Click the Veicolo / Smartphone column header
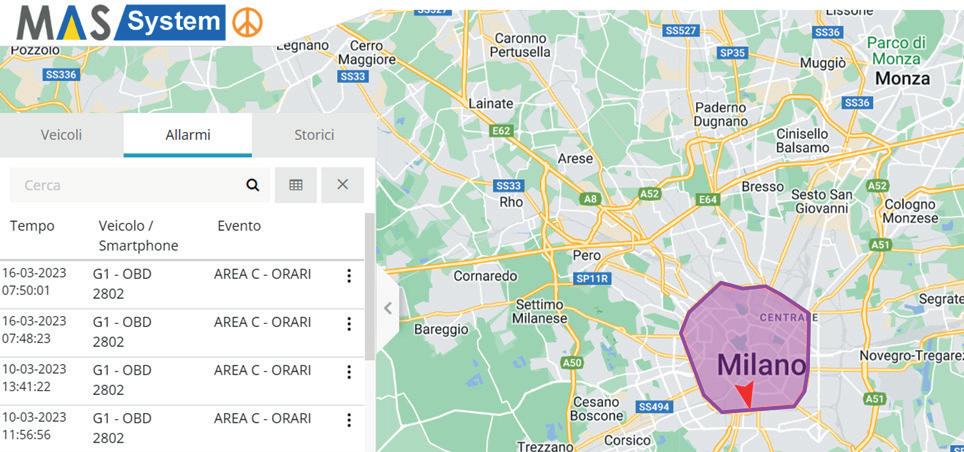The image size is (964, 452). pyautogui.click(x=138, y=236)
